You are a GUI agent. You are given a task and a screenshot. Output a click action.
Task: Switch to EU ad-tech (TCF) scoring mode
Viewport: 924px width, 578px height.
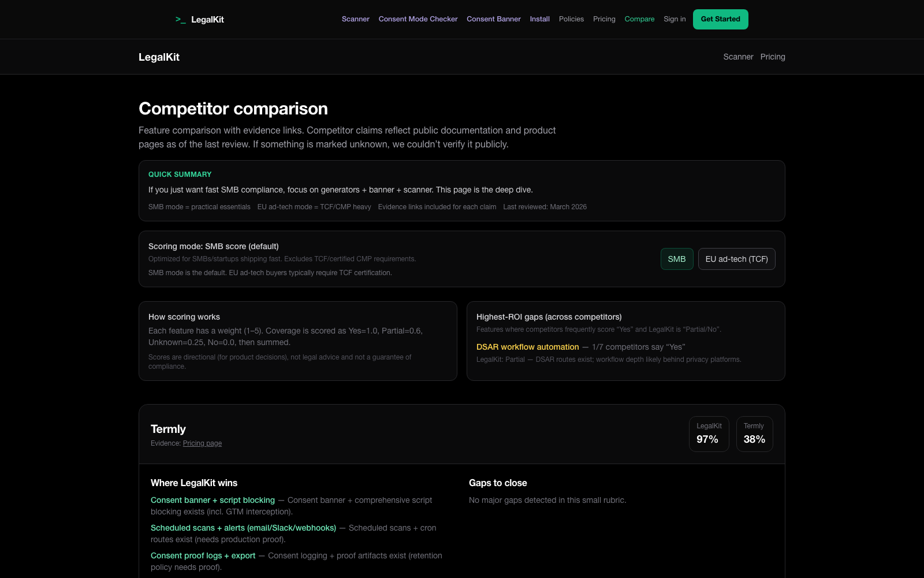pyautogui.click(x=736, y=259)
